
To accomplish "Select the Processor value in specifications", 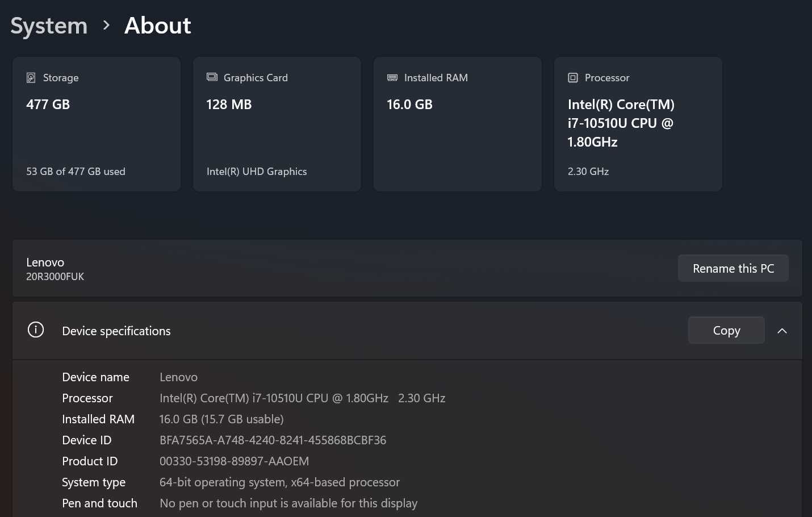I will point(303,398).
